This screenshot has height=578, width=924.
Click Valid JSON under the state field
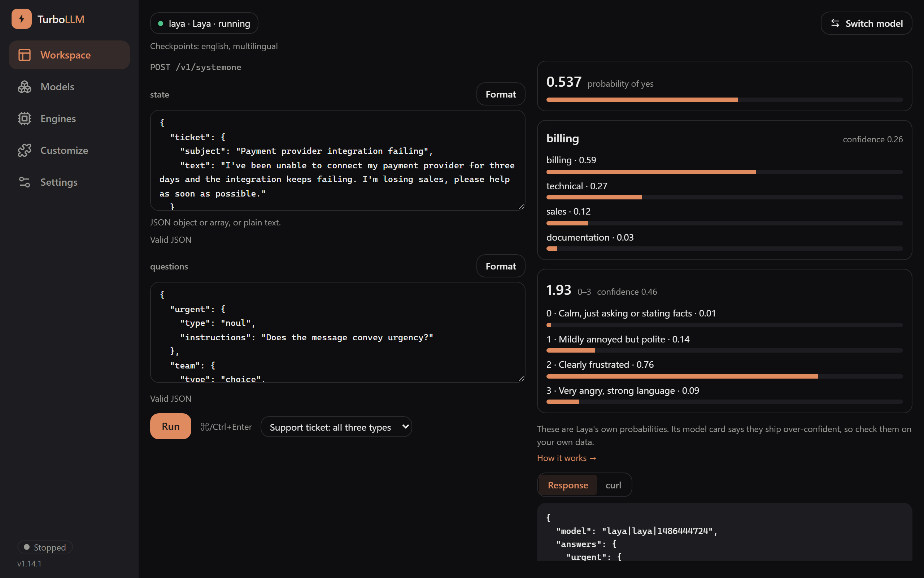coord(171,240)
